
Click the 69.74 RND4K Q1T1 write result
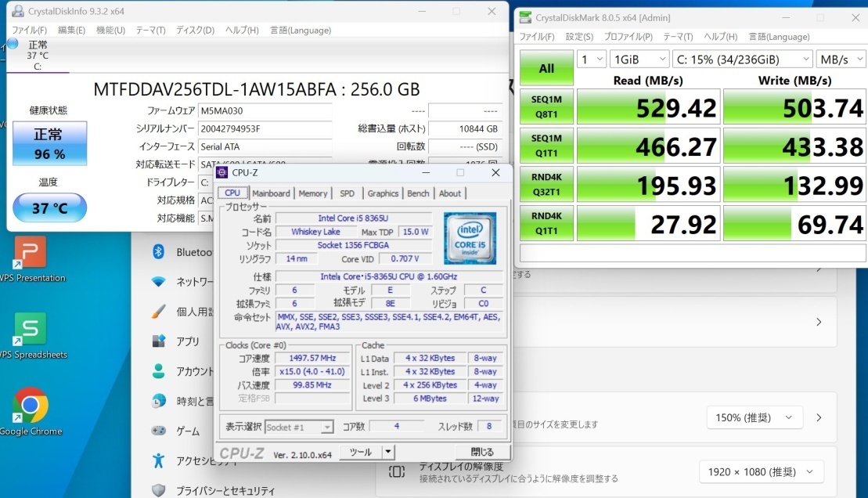tap(794, 223)
